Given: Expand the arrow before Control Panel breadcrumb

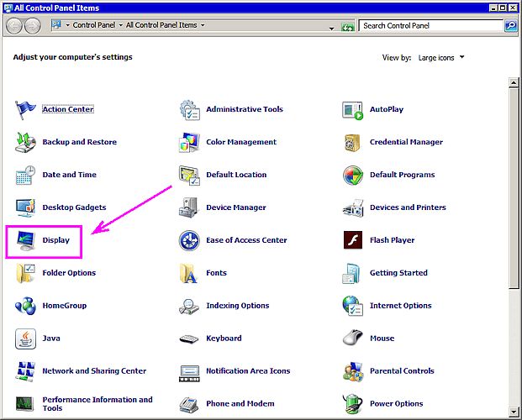Looking at the screenshot, I should coord(67,25).
